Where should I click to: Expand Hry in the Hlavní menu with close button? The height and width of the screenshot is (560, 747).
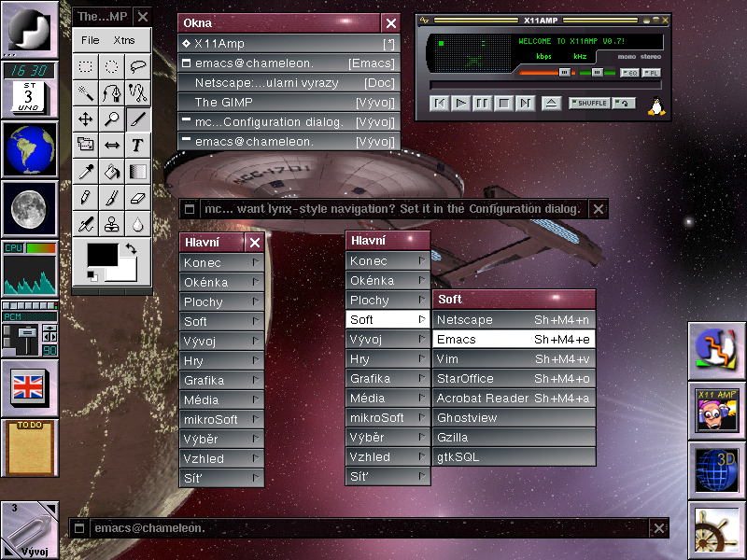click(221, 360)
